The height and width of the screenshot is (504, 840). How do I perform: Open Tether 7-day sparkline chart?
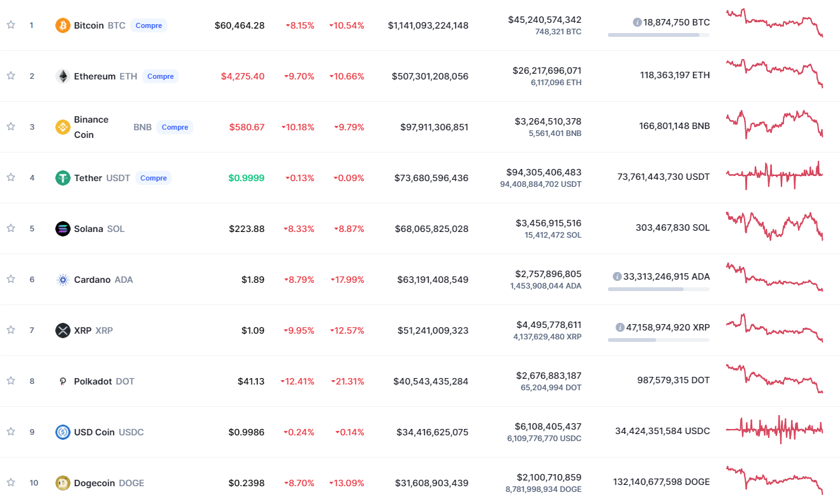click(x=775, y=175)
